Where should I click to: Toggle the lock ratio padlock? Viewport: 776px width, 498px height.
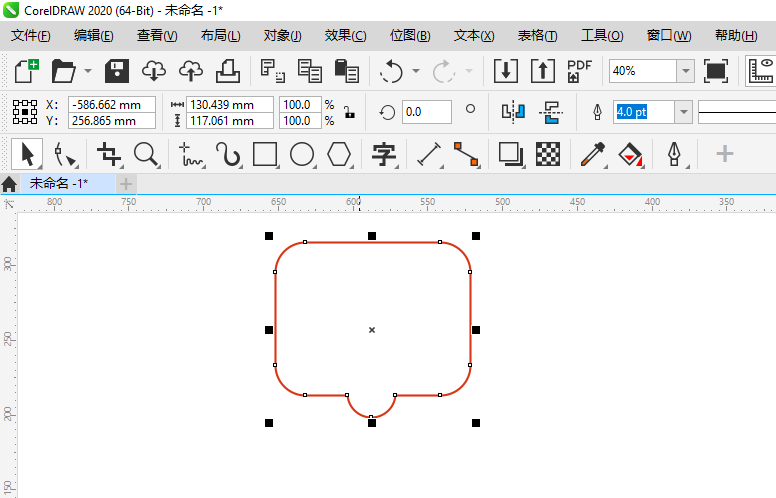[348, 112]
